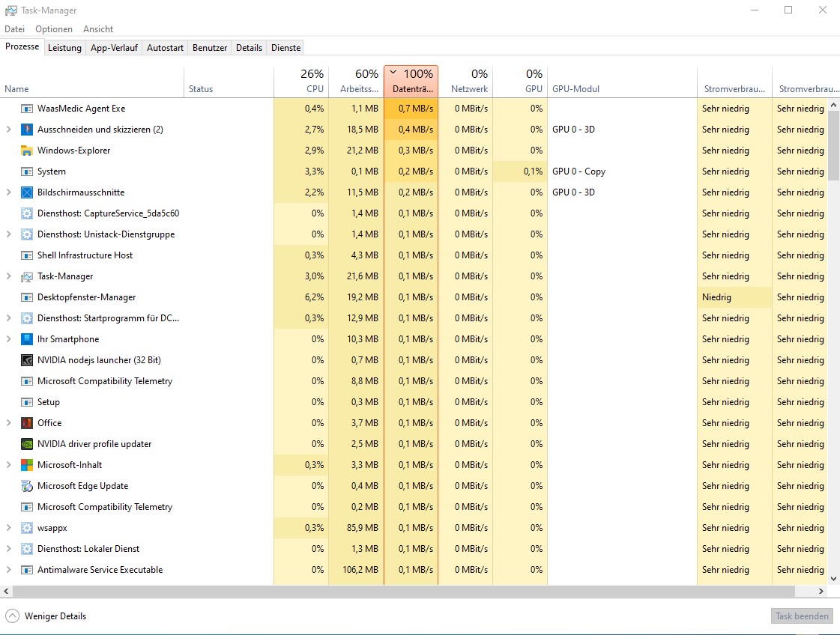Open the Ansicht menu
The width and height of the screenshot is (840, 635).
tap(98, 29)
